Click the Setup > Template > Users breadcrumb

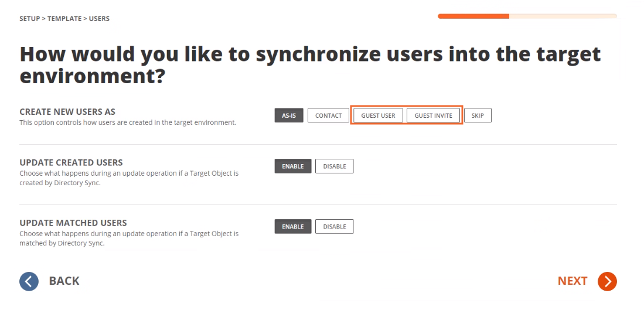click(64, 19)
